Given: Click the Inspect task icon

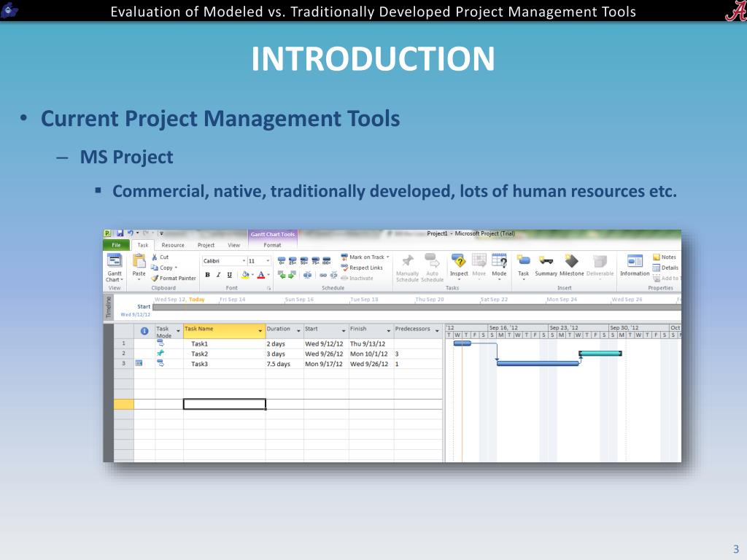Looking at the screenshot, I should click(x=459, y=260).
